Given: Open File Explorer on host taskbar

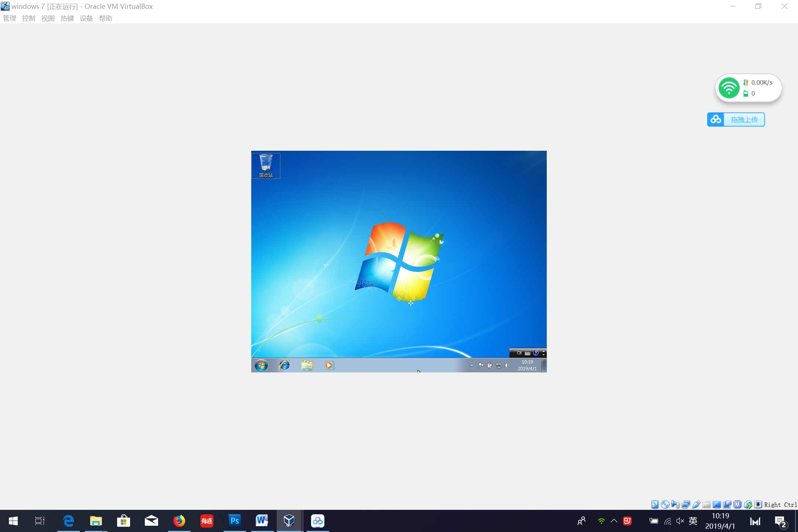Looking at the screenshot, I should point(96,521).
